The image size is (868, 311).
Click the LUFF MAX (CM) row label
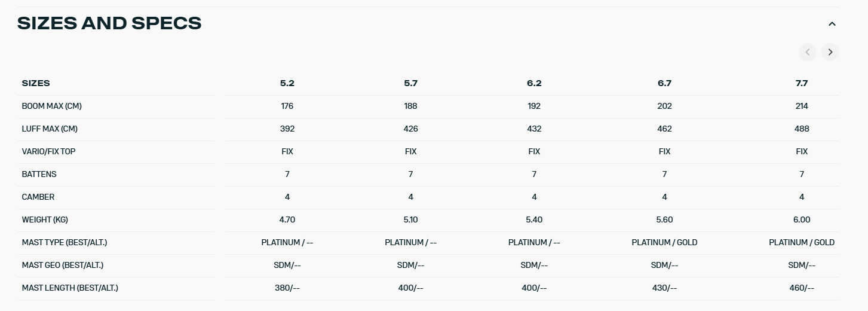pyautogui.click(x=50, y=129)
